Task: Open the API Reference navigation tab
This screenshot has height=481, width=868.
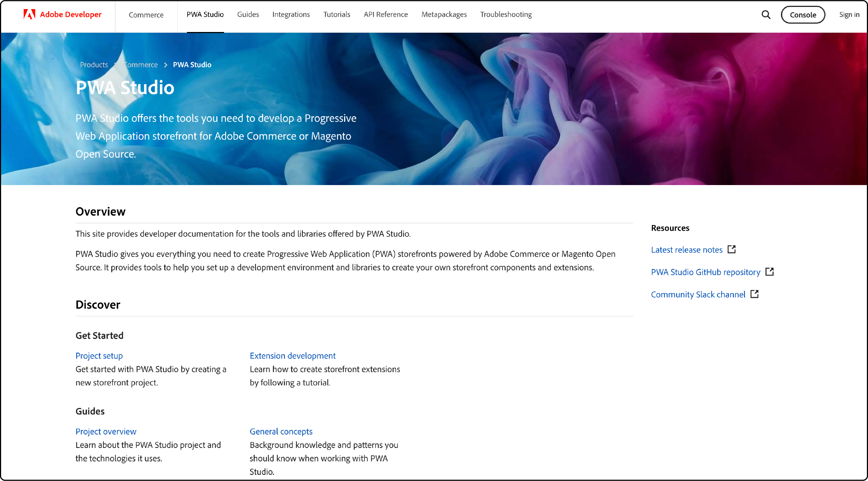Action: pyautogui.click(x=386, y=15)
